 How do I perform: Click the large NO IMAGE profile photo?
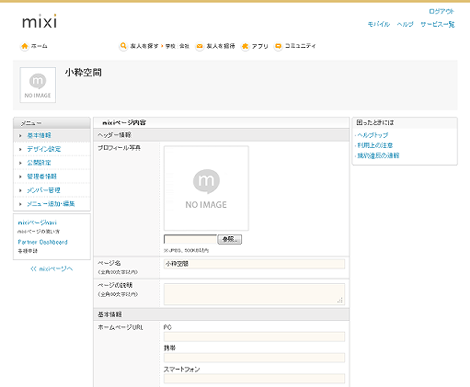tap(206, 188)
